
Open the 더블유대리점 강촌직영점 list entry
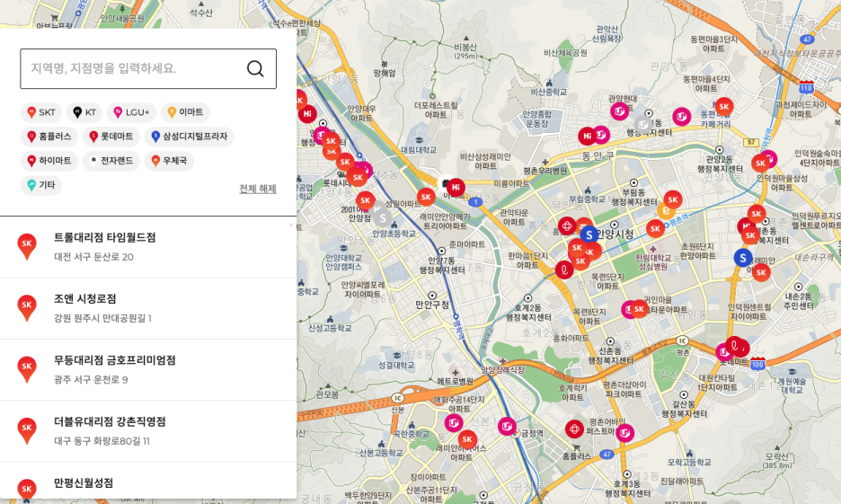148,431
